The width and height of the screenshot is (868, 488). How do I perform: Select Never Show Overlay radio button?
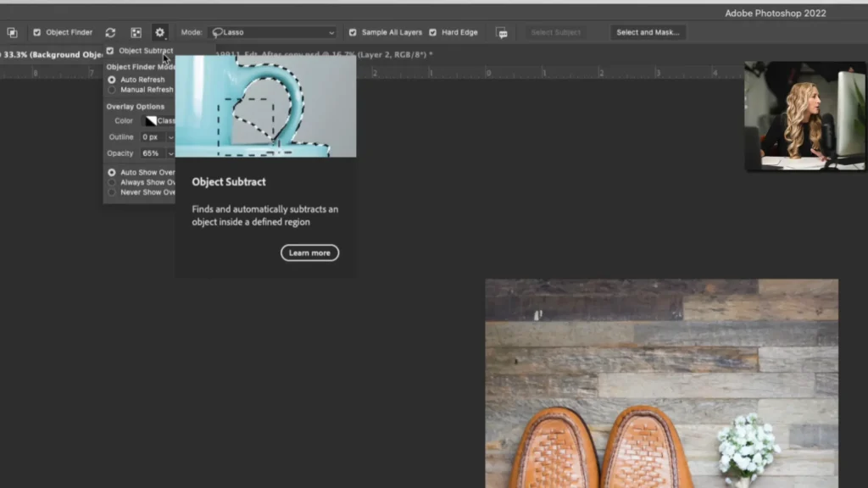[112, 192]
